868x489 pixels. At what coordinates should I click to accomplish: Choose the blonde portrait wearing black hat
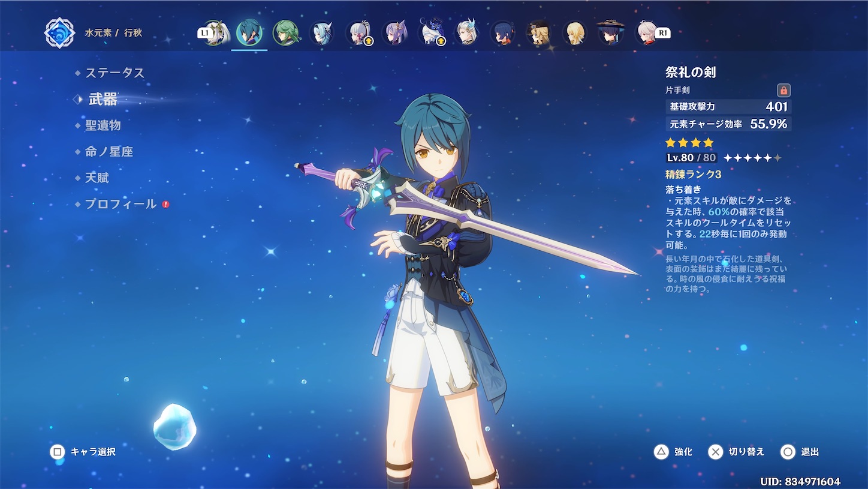(539, 33)
